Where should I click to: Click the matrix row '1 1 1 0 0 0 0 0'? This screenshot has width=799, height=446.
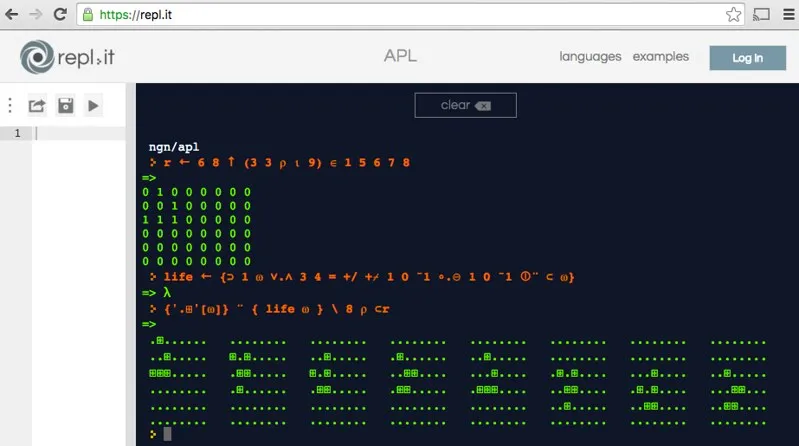(196, 220)
